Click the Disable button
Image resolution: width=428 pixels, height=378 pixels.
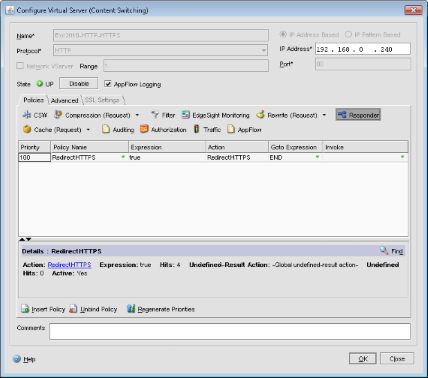click(x=79, y=84)
